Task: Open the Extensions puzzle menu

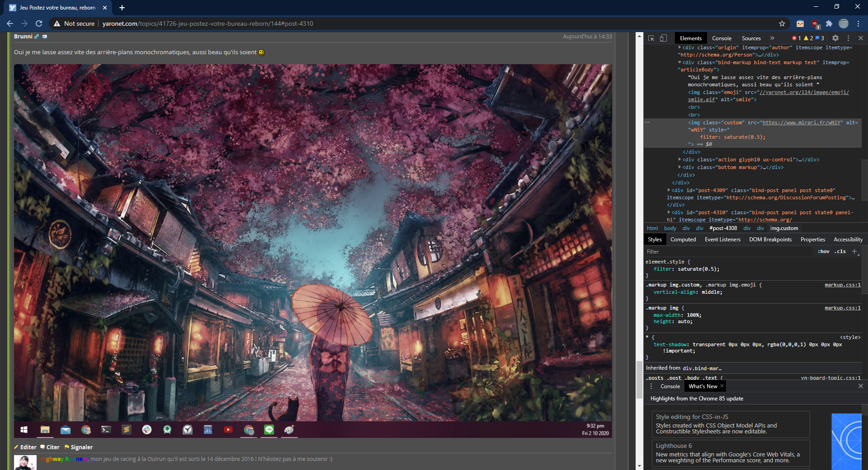Action: [x=829, y=23]
